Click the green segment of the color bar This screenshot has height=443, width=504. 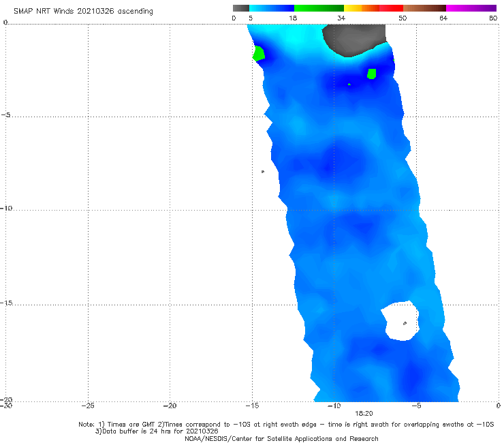(x=319, y=8)
